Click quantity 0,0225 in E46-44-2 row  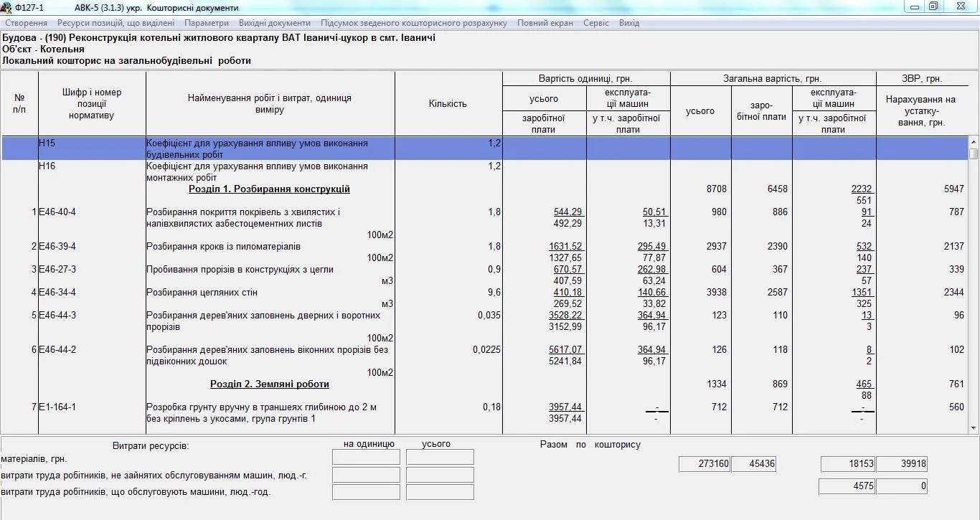coord(487,350)
